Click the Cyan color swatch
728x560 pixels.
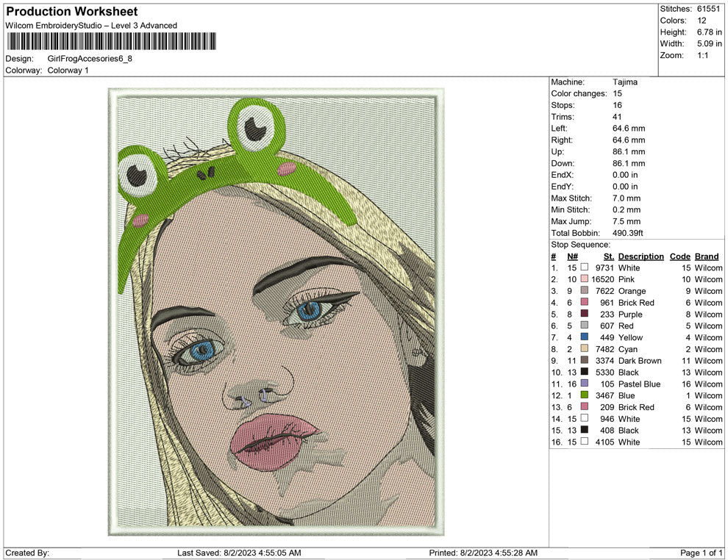tap(585, 349)
